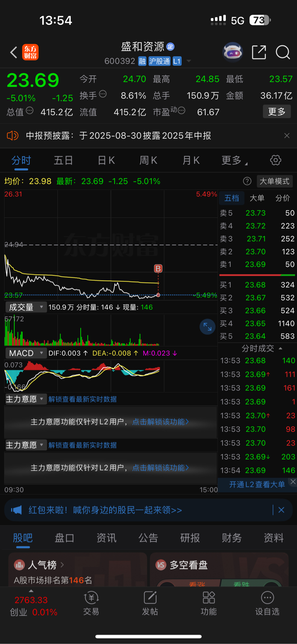Tap the info icon beside 市盈
This screenshot has height=644, width=297.
click(x=181, y=111)
